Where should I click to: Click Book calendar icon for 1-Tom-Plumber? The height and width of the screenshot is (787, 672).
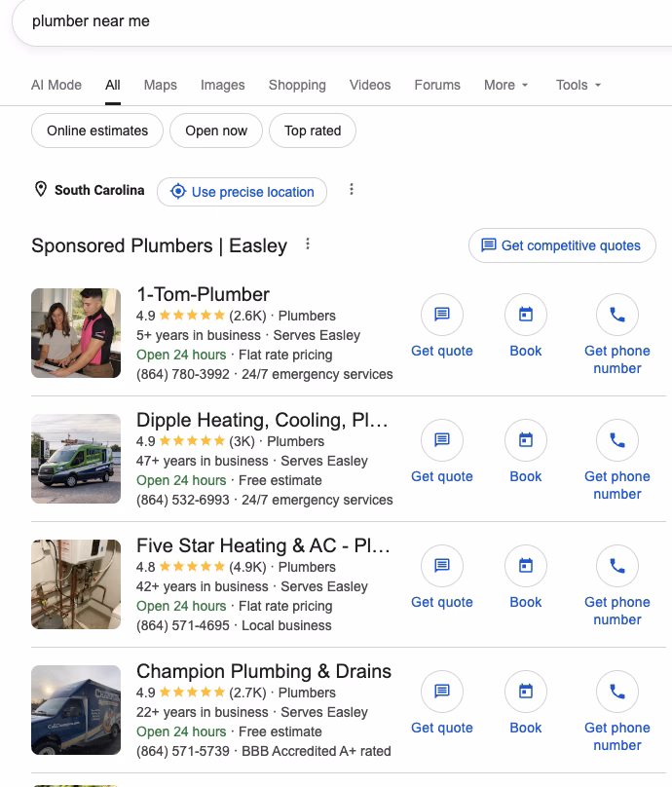coord(526,315)
